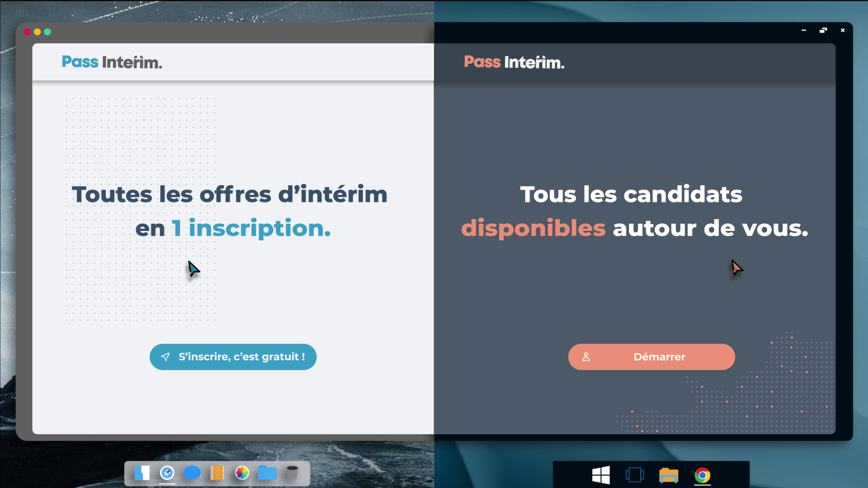Image resolution: width=868 pixels, height=488 pixels.
Task: Click the paper plane icon in S'inscrire button
Action: pyautogui.click(x=165, y=357)
